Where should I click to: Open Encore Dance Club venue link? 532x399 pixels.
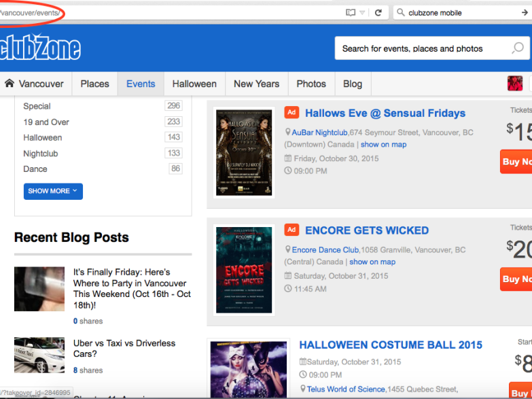tap(325, 250)
